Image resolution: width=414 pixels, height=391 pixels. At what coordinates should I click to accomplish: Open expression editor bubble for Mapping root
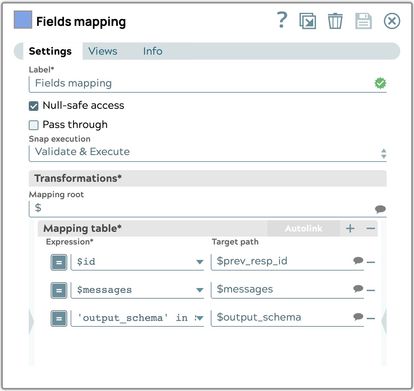coord(380,209)
